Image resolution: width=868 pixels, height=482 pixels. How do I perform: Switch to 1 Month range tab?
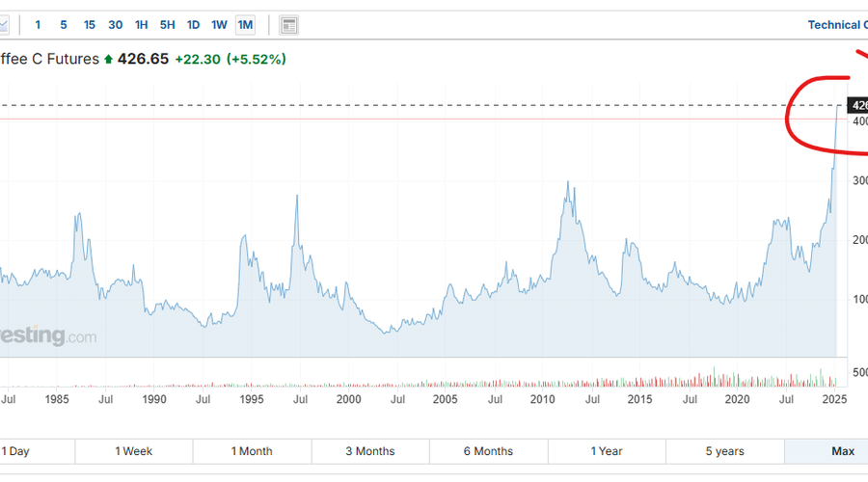pos(252,451)
